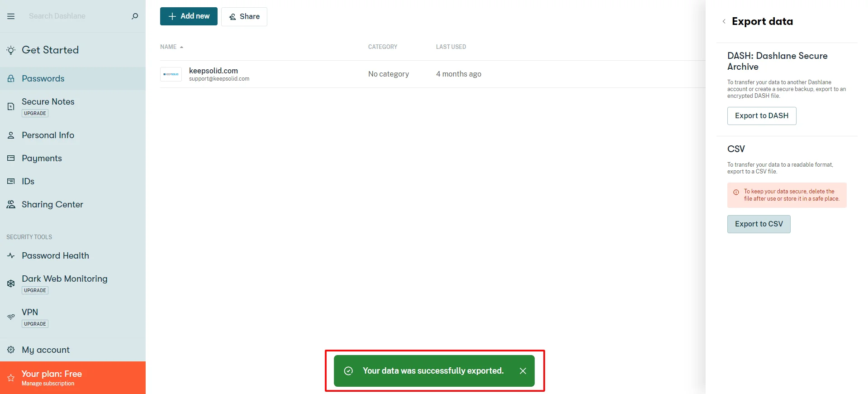Click the Export to DASH button
The image size is (868, 394).
(x=761, y=116)
